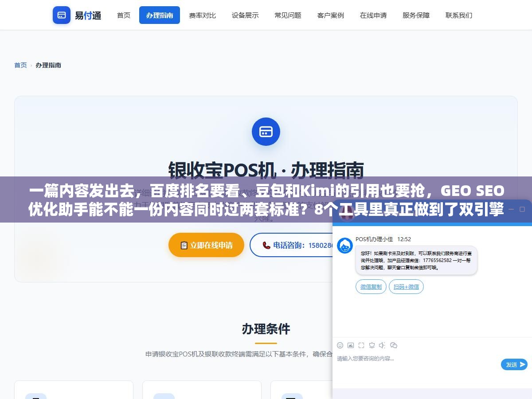
Task: Click the 银收宝POS机 · 办理指南 heading
Action: point(266,170)
